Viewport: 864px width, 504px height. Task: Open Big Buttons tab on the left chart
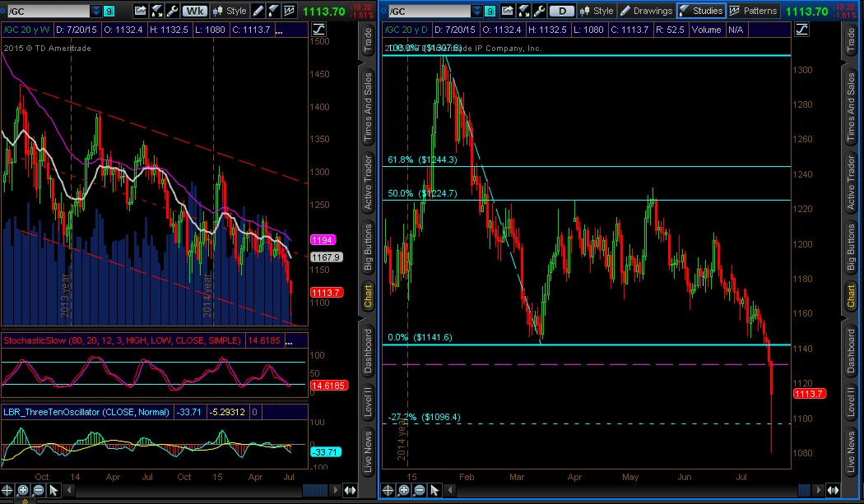click(368, 247)
